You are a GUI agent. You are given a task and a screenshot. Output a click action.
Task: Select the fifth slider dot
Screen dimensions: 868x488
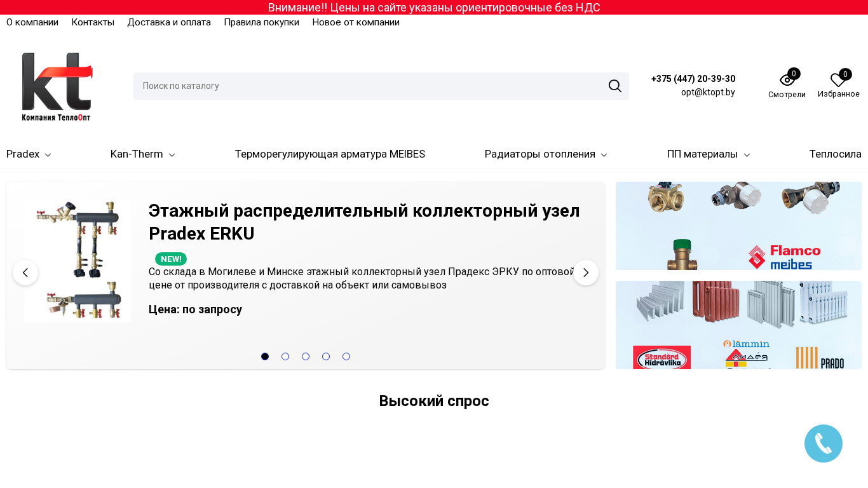tap(346, 356)
